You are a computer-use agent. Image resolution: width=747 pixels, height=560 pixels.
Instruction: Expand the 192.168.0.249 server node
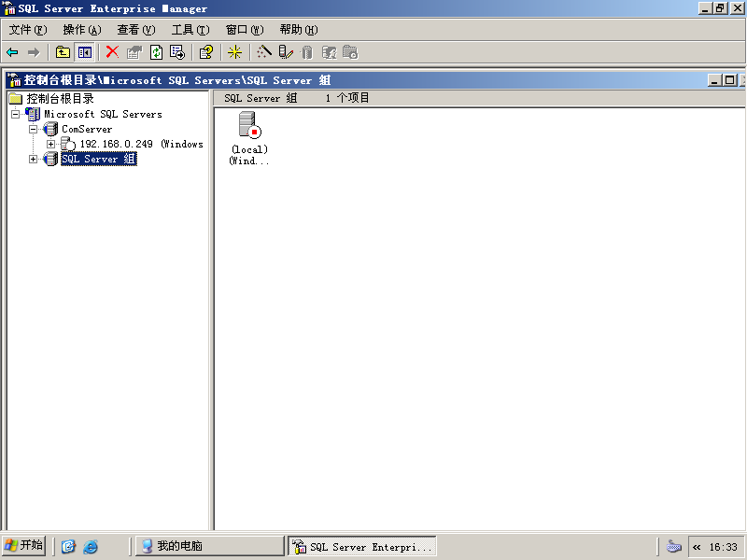tap(50, 144)
